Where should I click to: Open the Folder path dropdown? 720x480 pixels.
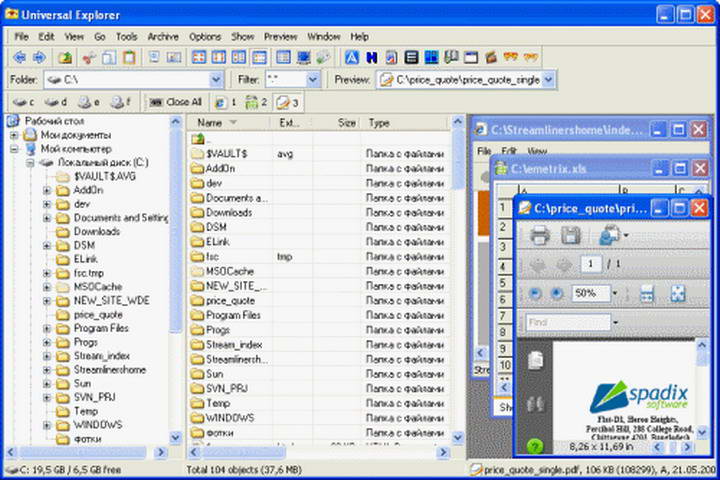coord(216,80)
